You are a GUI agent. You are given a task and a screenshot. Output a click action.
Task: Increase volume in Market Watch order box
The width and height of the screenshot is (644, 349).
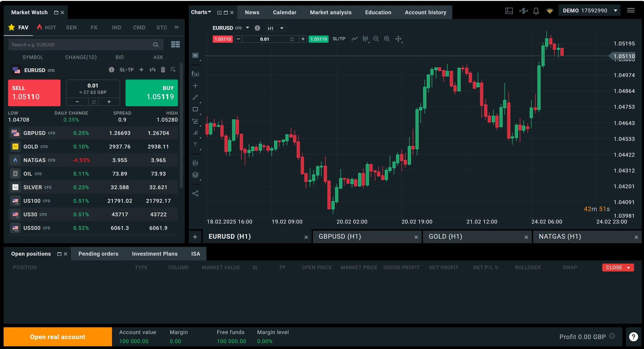109,102
